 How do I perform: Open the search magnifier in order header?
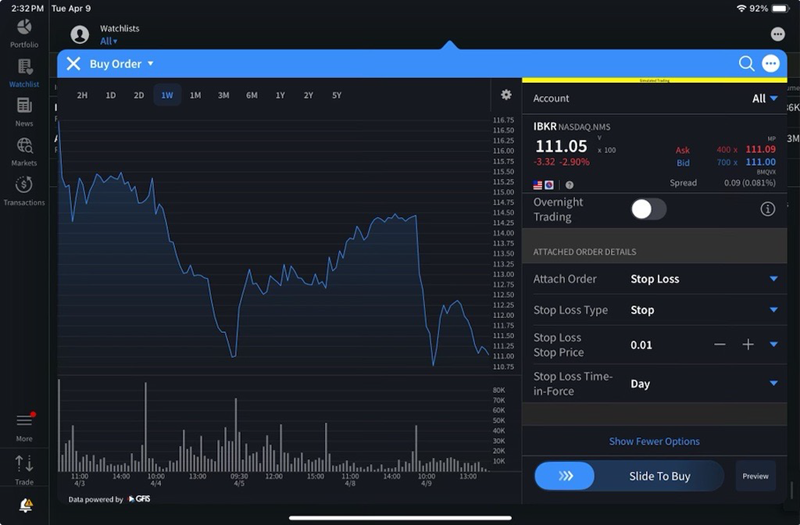(746, 64)
